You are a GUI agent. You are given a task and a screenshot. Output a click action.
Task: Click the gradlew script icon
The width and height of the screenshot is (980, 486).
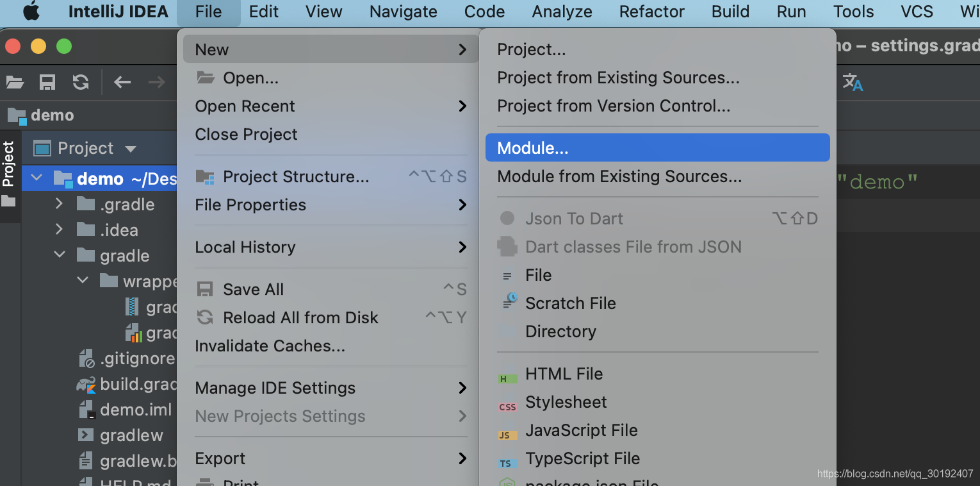(x=86, y=435)
